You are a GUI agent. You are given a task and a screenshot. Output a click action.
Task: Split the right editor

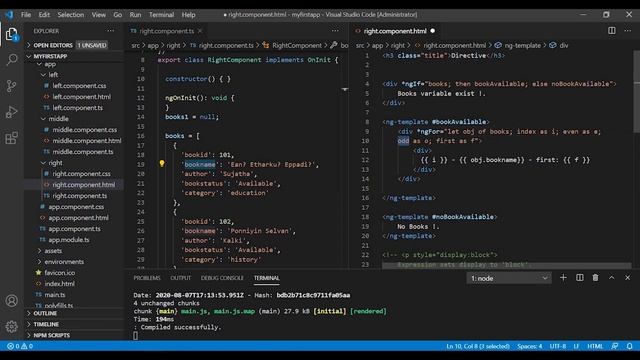click(x=611, y=31)
